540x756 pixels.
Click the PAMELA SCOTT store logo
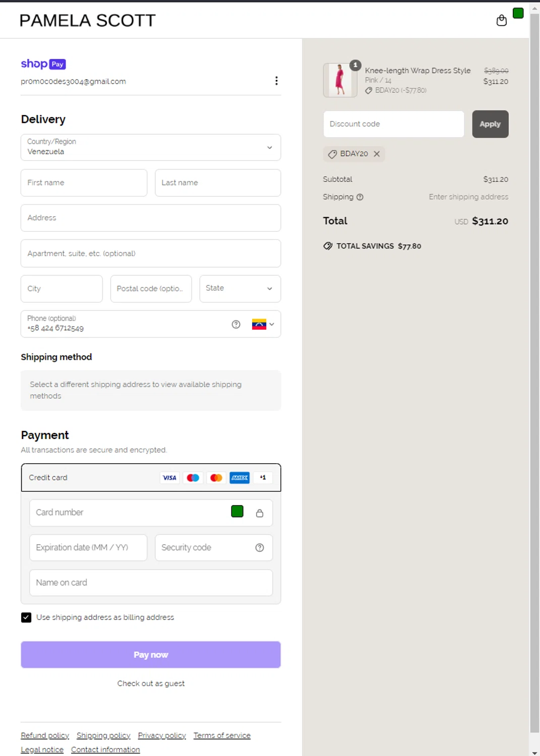click(88, 21)
